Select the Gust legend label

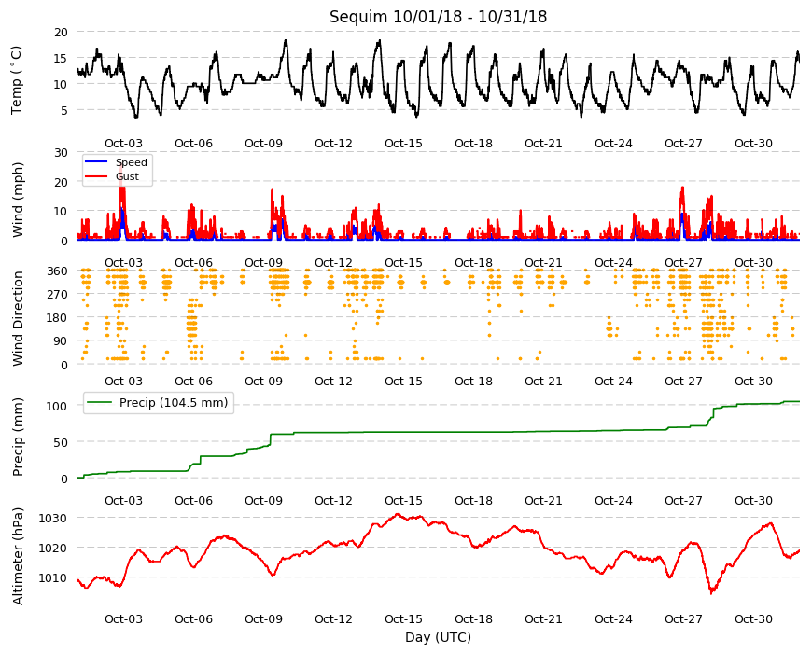click(127, 176)
